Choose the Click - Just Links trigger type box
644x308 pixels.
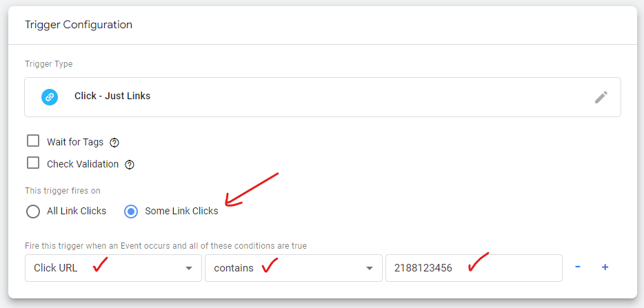coord(323,97)
